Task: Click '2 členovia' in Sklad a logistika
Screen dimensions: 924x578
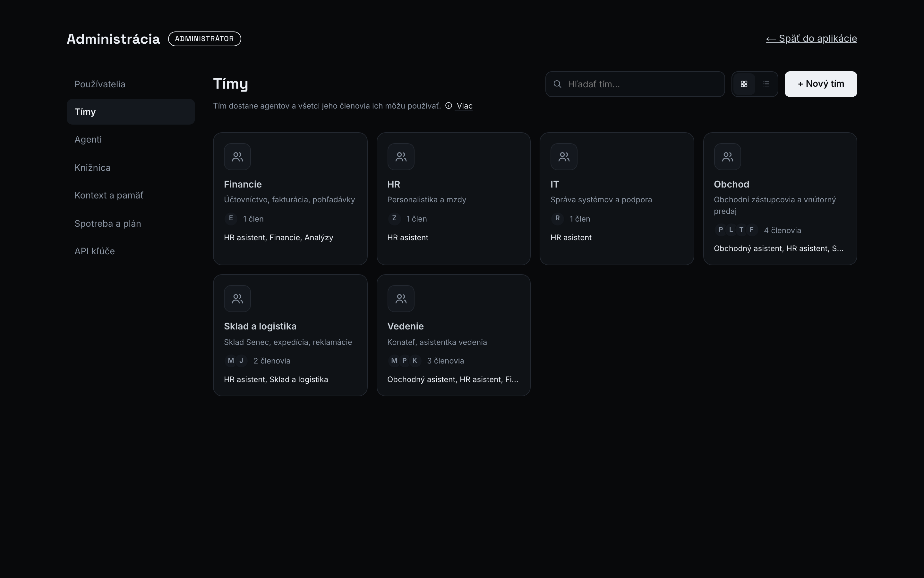Action: (271, 361)
